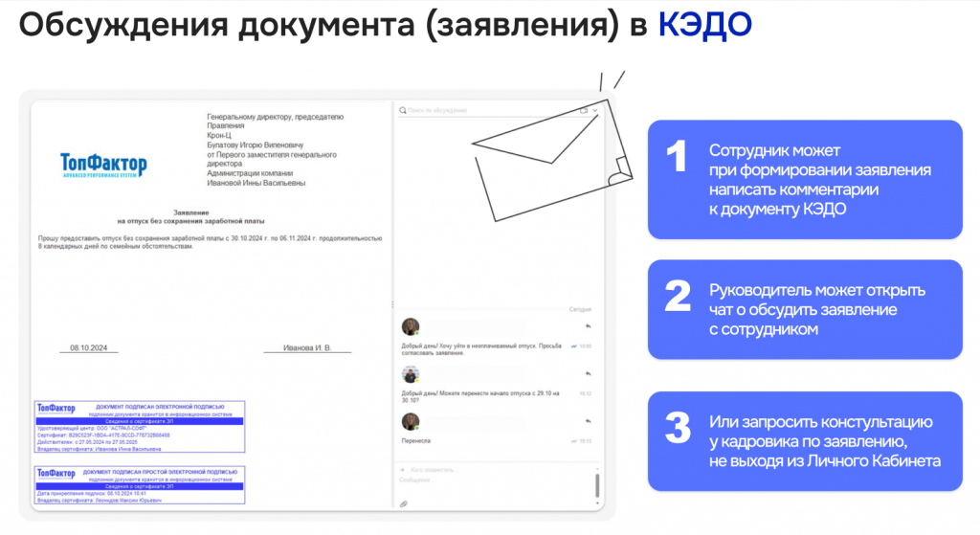Open avatar of first message sender
Viewport: 980px width, 535px height.
[410, 326]
